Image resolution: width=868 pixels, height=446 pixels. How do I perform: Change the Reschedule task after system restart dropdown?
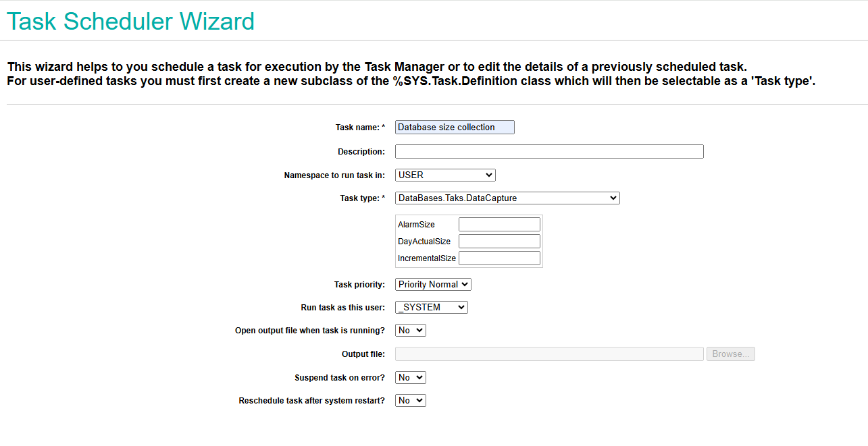(410, 401)
